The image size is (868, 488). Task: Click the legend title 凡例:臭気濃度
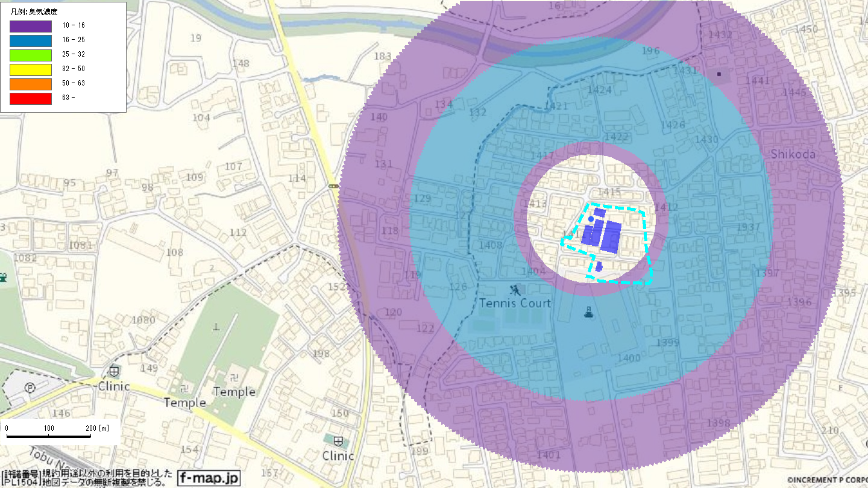34,11
